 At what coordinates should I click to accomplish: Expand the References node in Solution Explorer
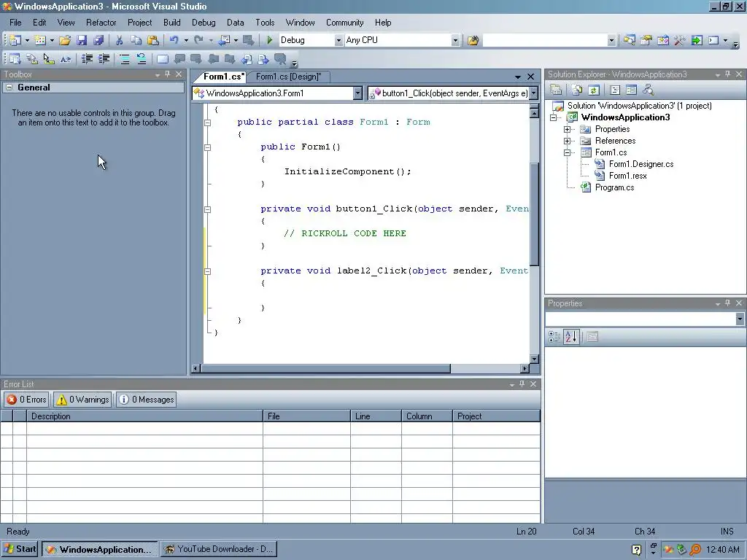(567, 141)
